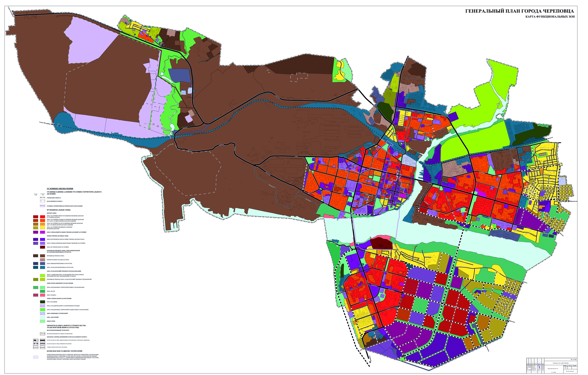588x375 pixels.
Task: Select light purple waste disposal swatch
Action: pos(43,306)
